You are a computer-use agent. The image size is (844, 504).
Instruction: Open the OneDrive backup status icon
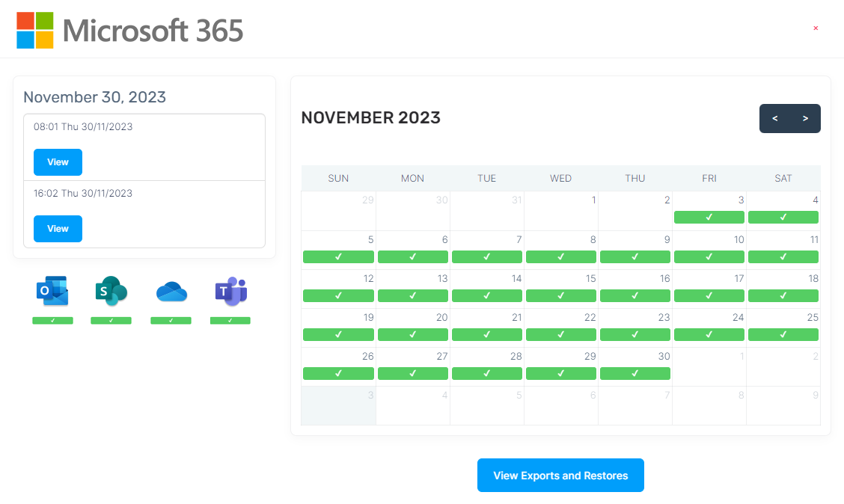coord(171,293)
